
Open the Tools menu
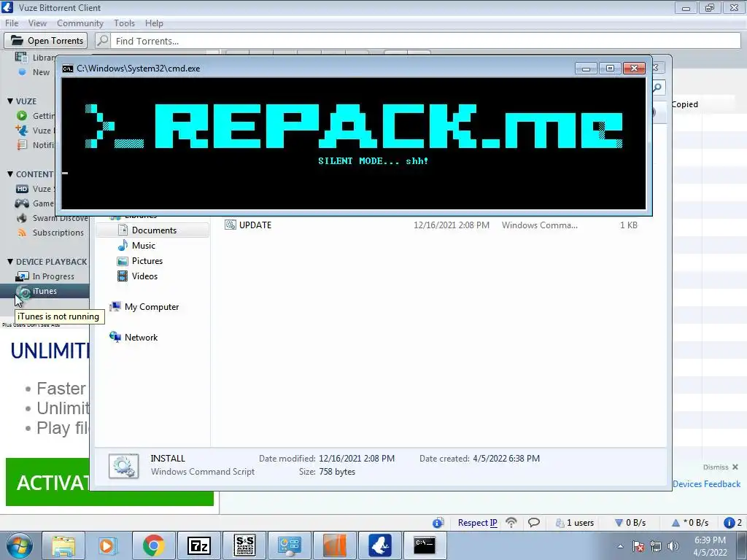(x=124, y=23)
